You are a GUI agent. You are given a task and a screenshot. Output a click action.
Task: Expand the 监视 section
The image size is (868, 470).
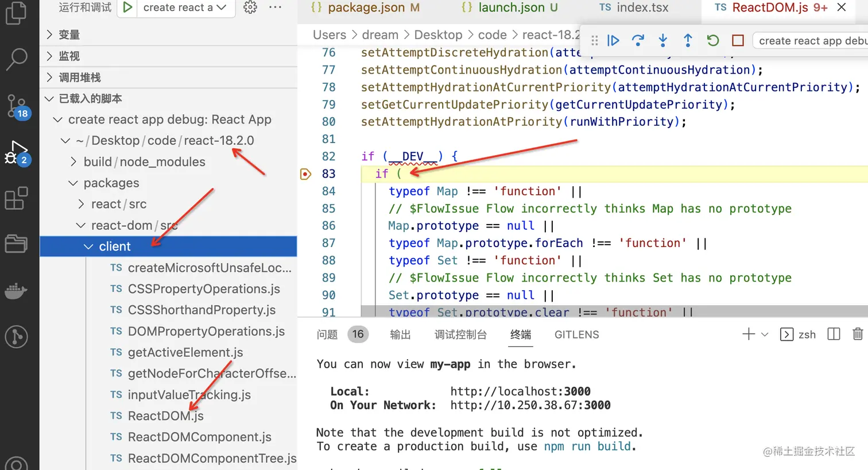(x=168, y=56)
